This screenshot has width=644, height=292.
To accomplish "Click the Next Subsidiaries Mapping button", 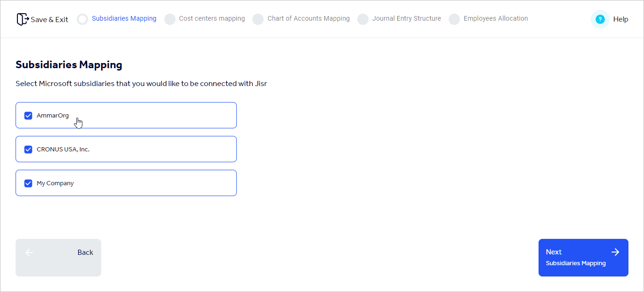I will (x=583, y=257).
